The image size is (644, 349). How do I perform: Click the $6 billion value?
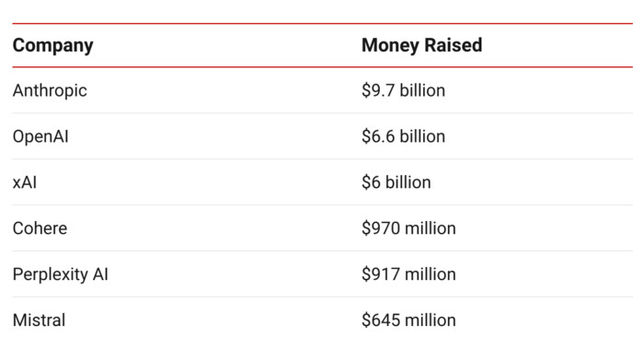coord(397,182)
